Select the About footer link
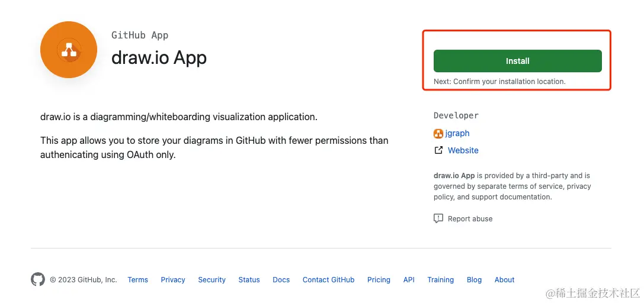The height and width of the screenshot is (303, 644). point(504,280)
